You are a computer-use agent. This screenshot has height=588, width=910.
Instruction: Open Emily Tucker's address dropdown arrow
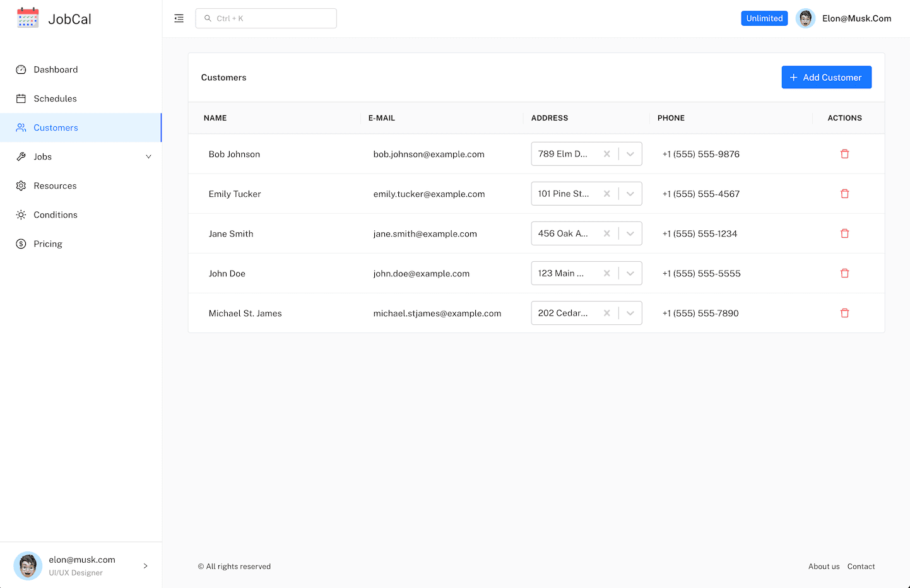coord(630,194)
